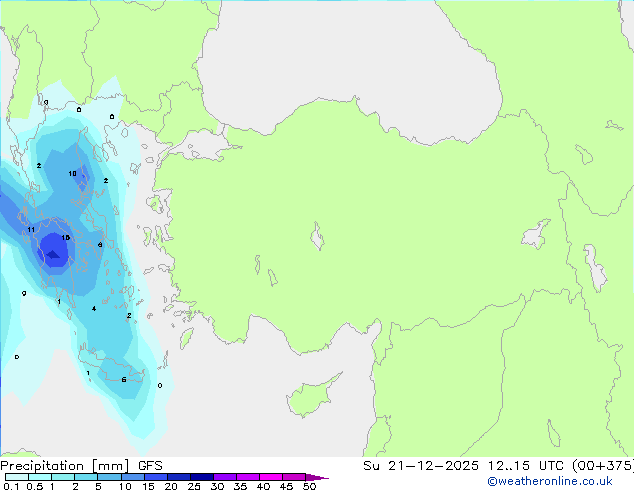
Task: Click legend tick label '40'
Action: [263, 486]
